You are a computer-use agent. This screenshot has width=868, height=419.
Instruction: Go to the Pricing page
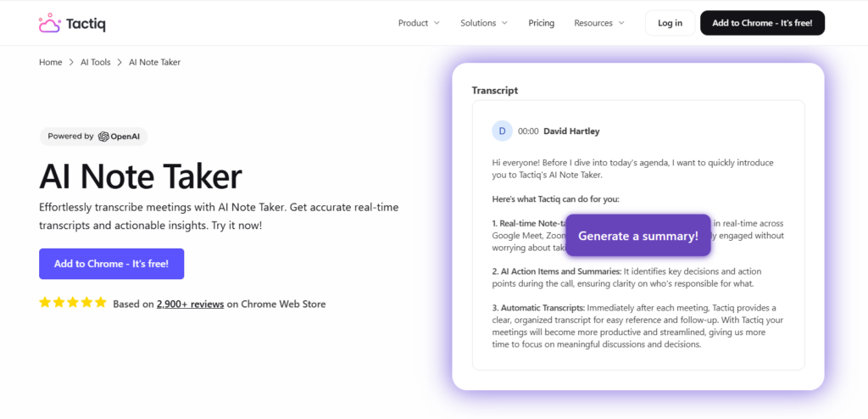(x=541, y=23)
